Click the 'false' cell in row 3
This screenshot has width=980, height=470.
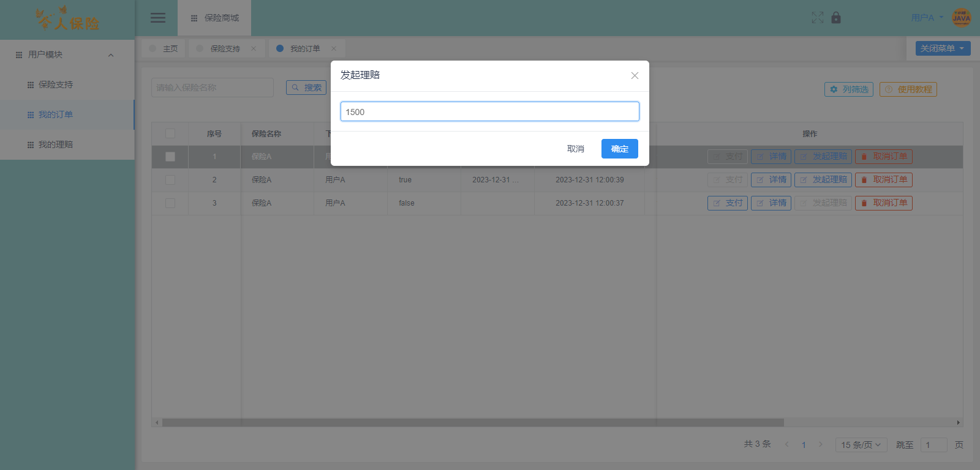click(x=407, y=203)
